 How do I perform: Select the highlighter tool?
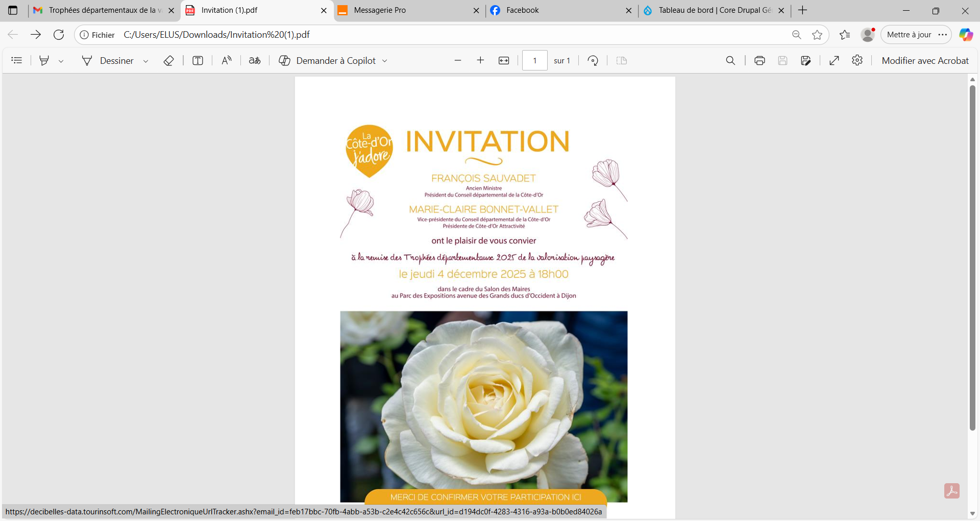44,60
